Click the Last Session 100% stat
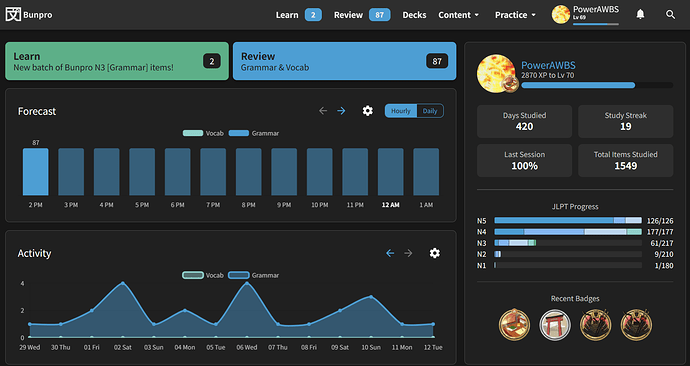690x366 pixels. (x=525, y=161)
